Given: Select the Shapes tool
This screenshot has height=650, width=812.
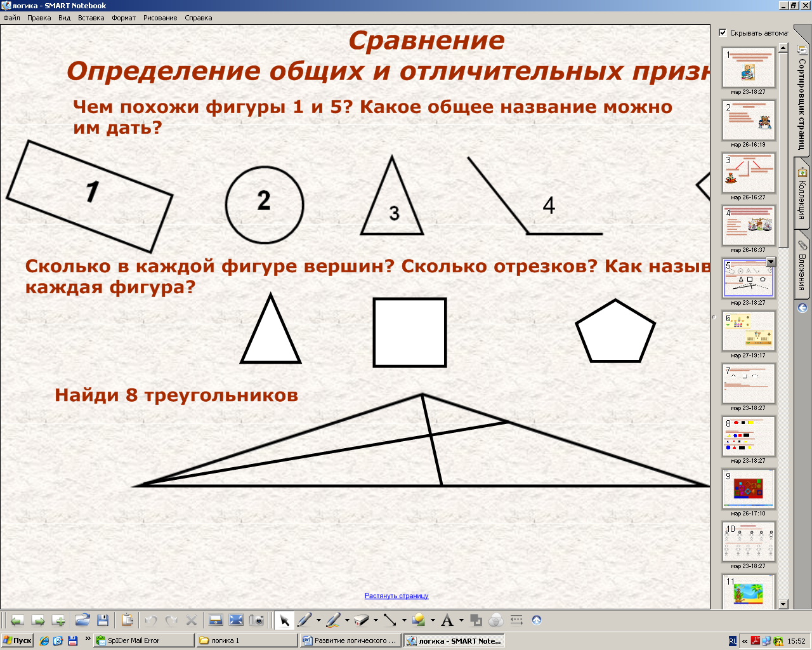Looking at the screenshot, I should pyautogui.click(x=419, y=620).
